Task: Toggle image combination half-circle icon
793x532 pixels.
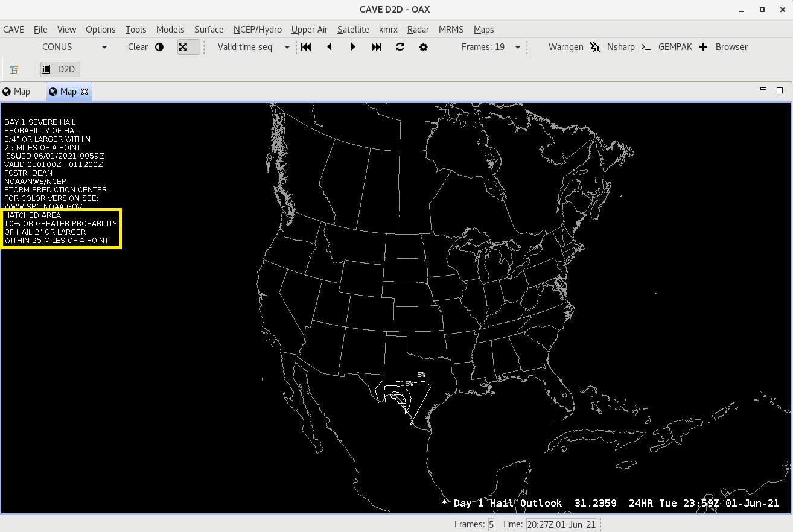Action: point(159,47)
